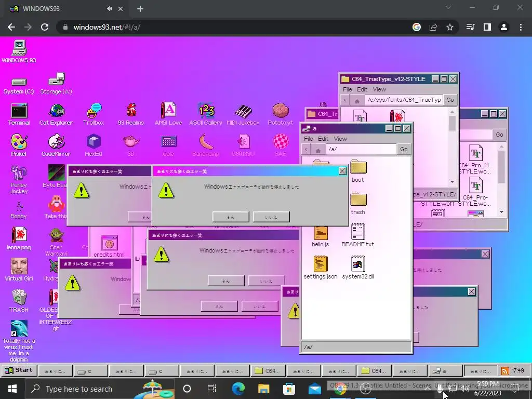Open the 3D teapot icon
532x399 pixels.
click(x=131, y=145)
